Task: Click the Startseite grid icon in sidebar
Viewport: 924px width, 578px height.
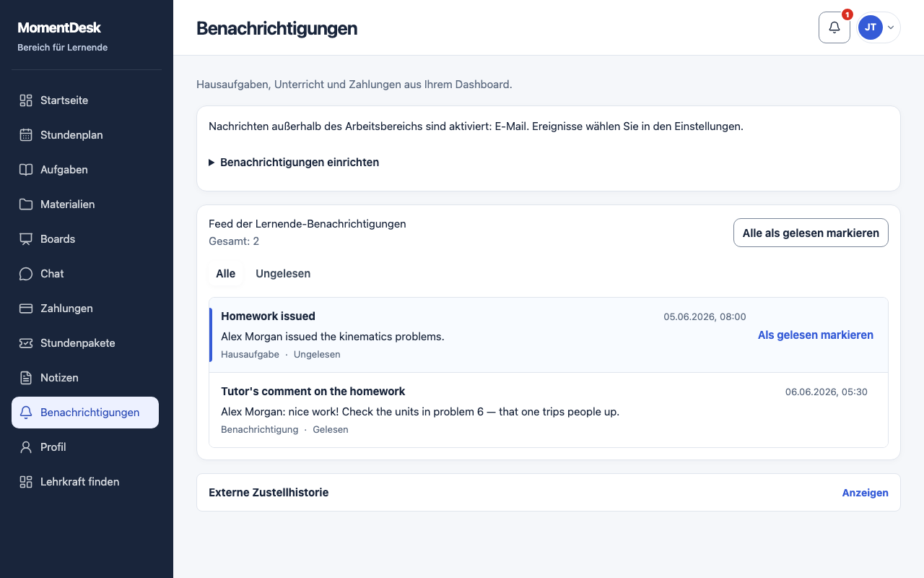Action: coord(26,100)
